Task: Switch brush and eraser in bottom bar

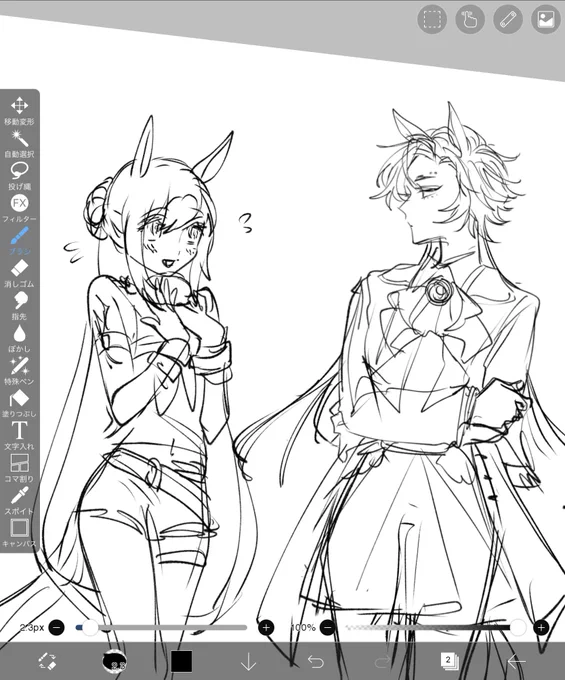Action: click(47, 661)
